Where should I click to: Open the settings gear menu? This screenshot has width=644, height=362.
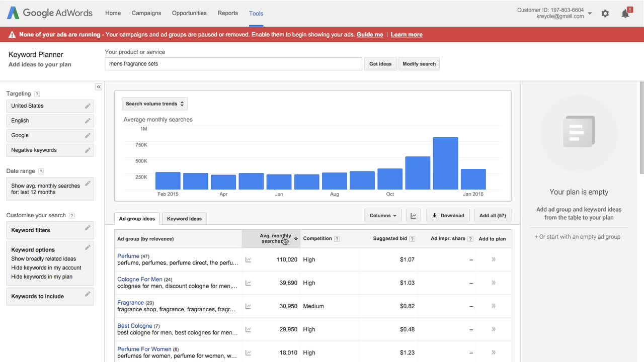click(x=605, y=14)
